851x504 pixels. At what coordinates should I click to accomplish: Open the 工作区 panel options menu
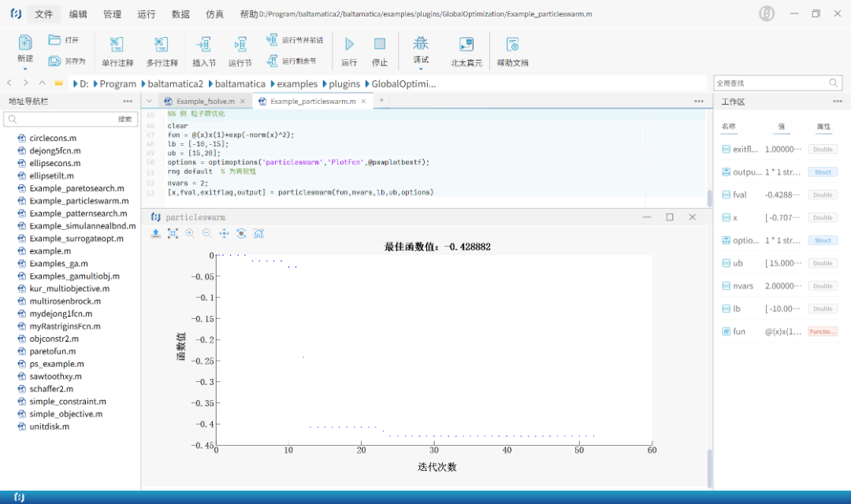point(838,102)
